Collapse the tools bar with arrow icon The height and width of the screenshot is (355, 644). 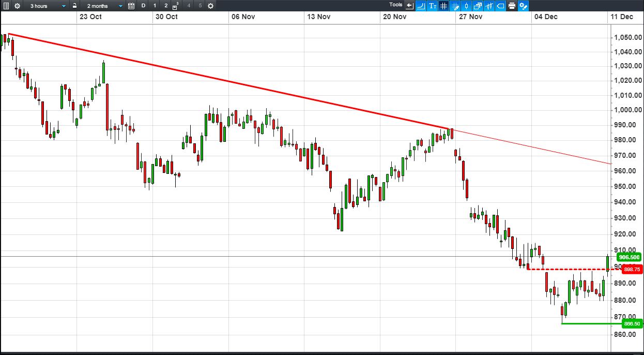(410, 6)
